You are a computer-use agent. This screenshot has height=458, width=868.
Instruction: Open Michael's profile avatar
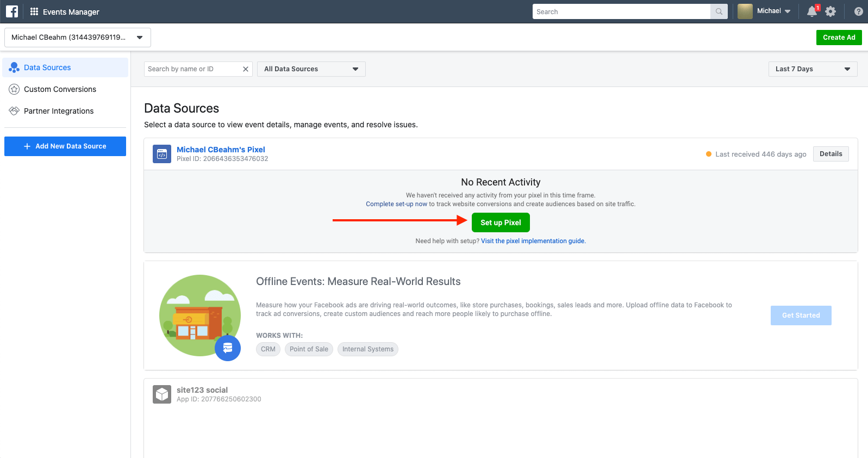745,11
